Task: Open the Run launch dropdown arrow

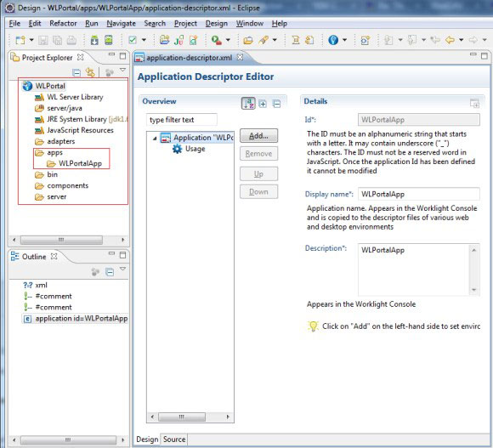Action: [x=228, y=40]
